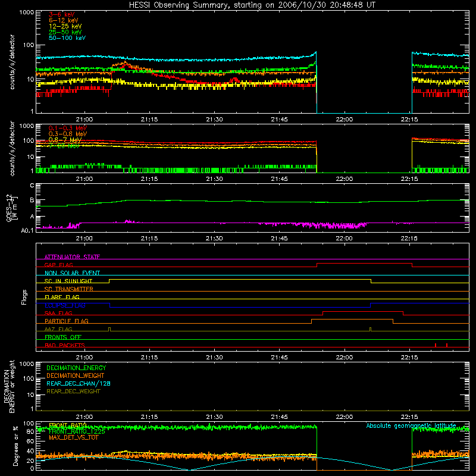Viewport: 476px width, 476px height.
Task: Click the MAX_DET_VS_TOT legend entry
Action: point(74,437)
